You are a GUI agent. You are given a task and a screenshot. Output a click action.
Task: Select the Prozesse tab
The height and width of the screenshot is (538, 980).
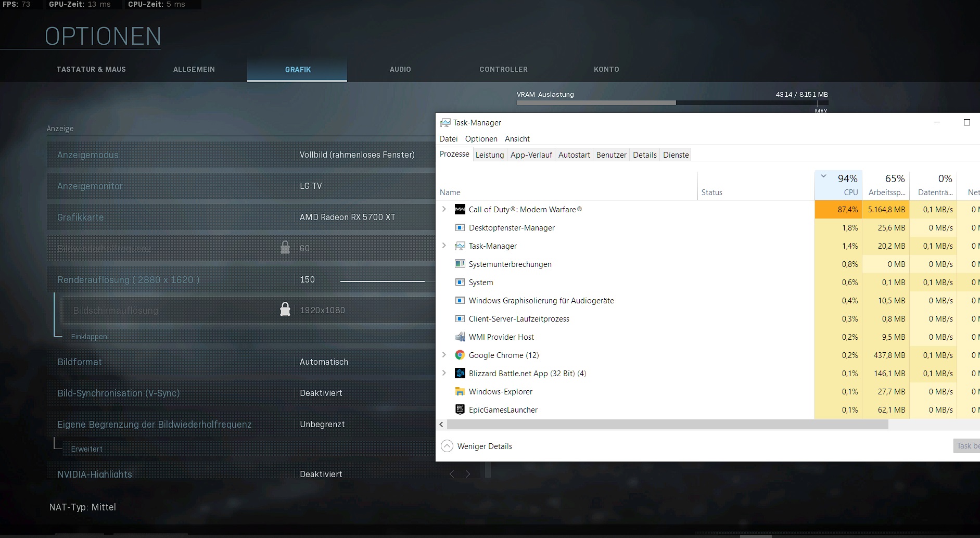coord(454,154)
